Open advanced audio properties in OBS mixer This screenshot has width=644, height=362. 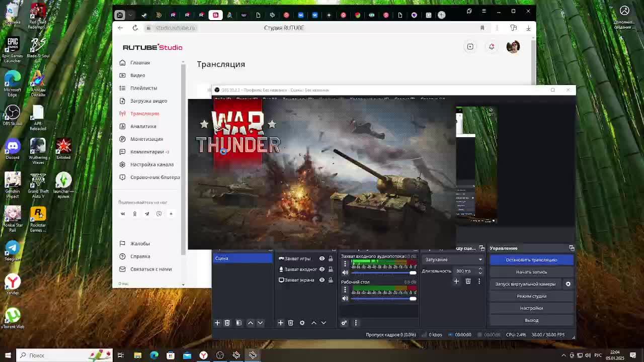point(344,323)
